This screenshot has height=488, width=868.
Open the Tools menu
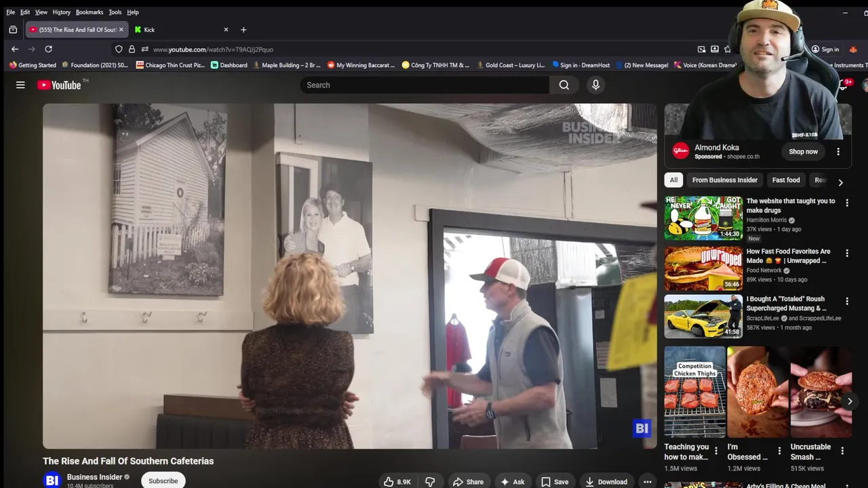115,12
